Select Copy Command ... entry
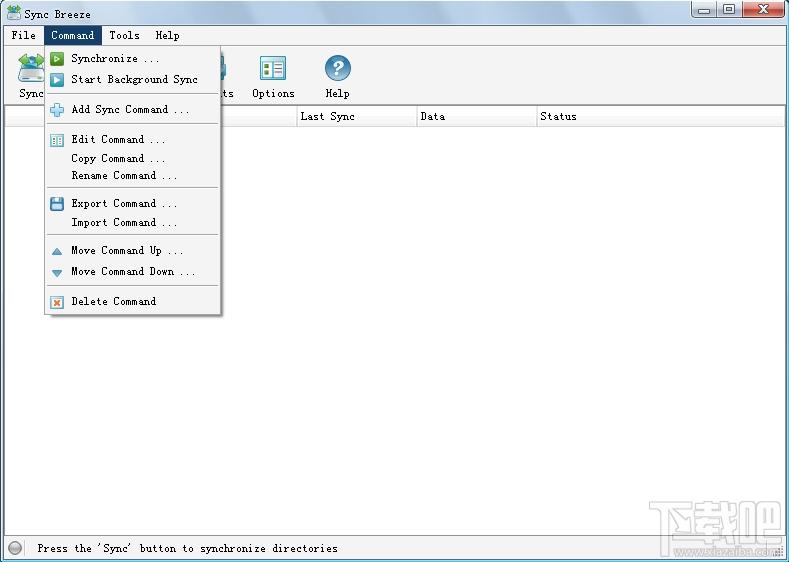 (x=133, y=158)
